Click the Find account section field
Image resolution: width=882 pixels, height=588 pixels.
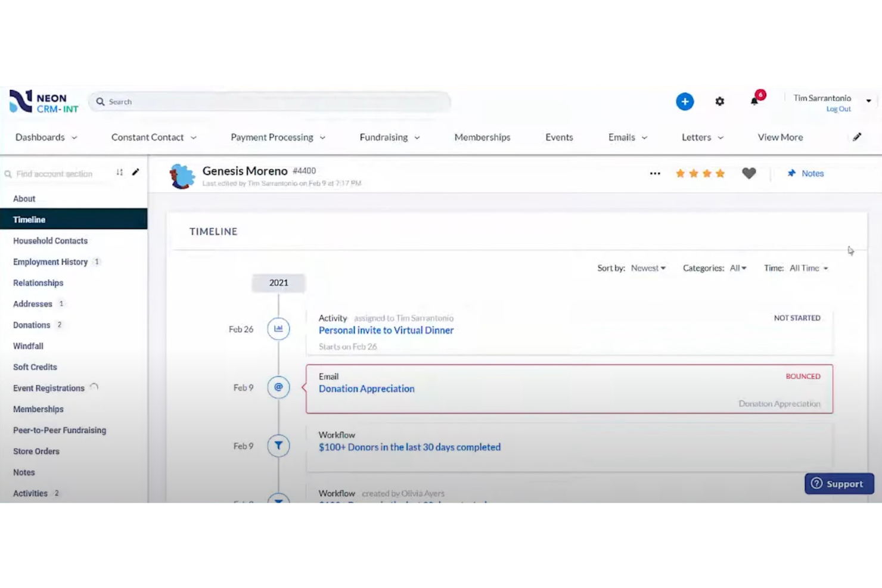click(x=54, y=174)
